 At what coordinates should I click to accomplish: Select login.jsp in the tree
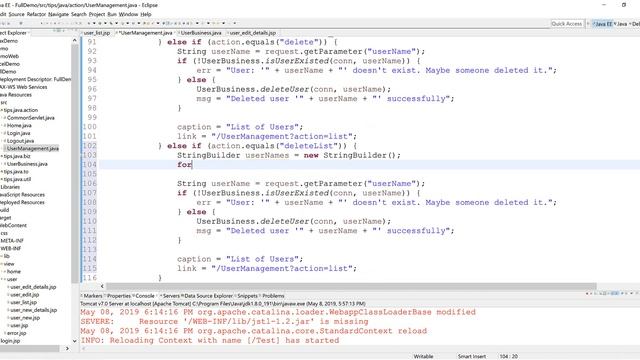point(11,341)
